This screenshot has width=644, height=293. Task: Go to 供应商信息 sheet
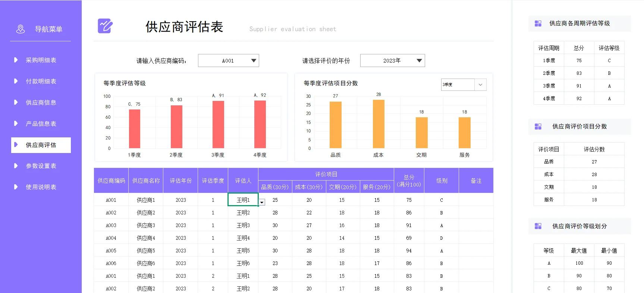pos(41,102)
